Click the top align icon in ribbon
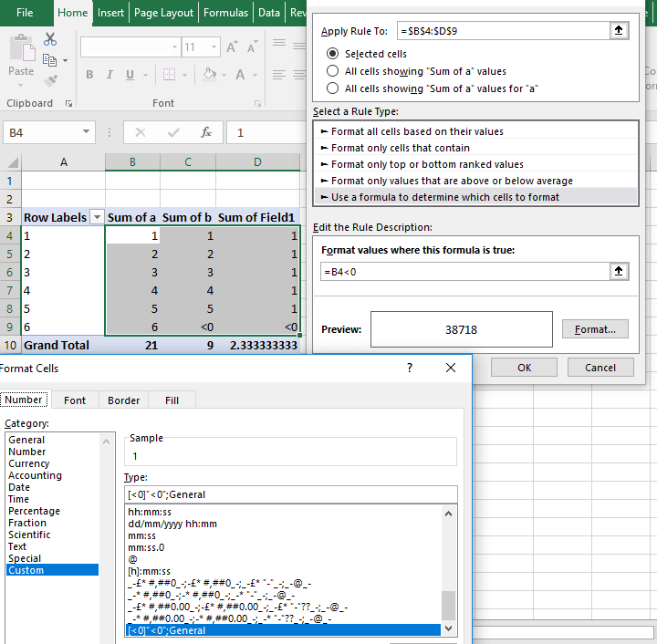 pos(279,44)
